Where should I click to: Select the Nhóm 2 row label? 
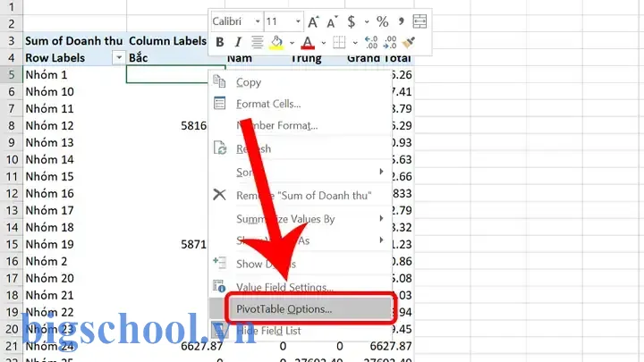[x=74, y=261]
